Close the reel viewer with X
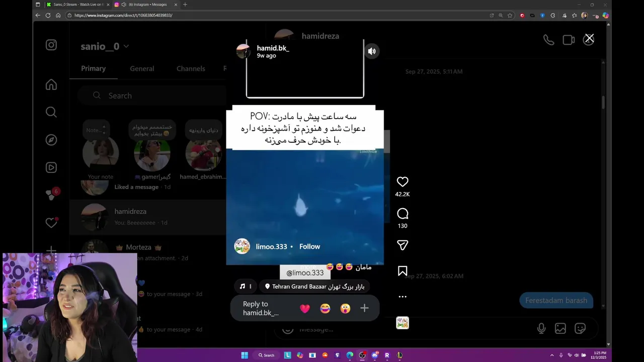 point(590,38)
